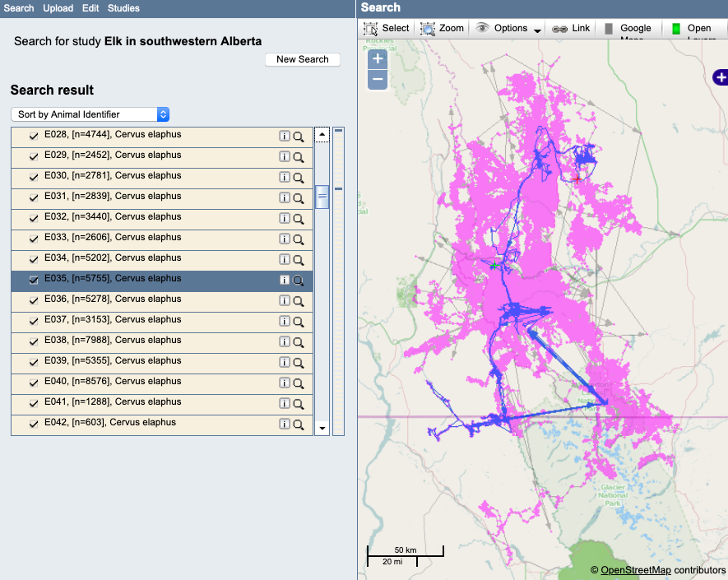Toggle the checkbox for E036
The image size is (728, 580).
pos(34,300)
